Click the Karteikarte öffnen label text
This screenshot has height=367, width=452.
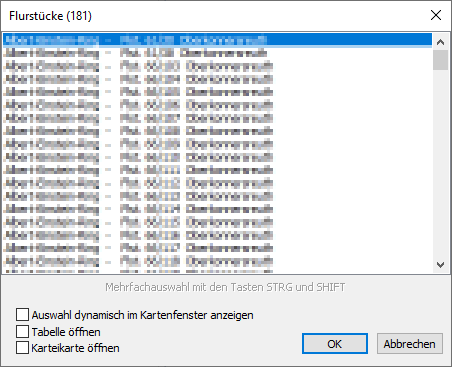[75, 348]
